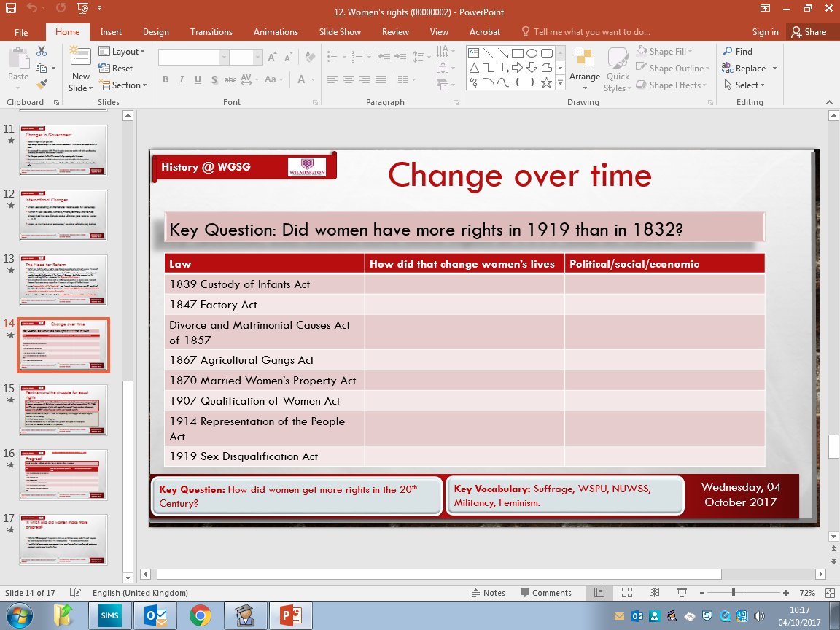Insert the star shape from the gallery
This screenshot has width=840, height=630.
(546, 82)
